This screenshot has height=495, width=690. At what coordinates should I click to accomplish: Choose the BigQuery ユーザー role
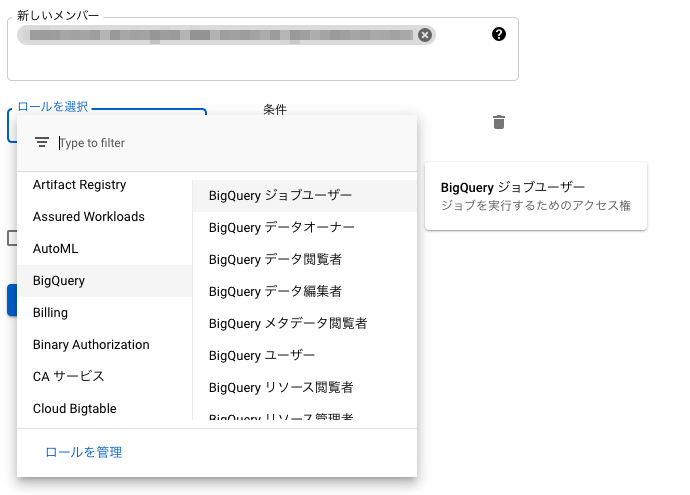[x=305, y=356]
